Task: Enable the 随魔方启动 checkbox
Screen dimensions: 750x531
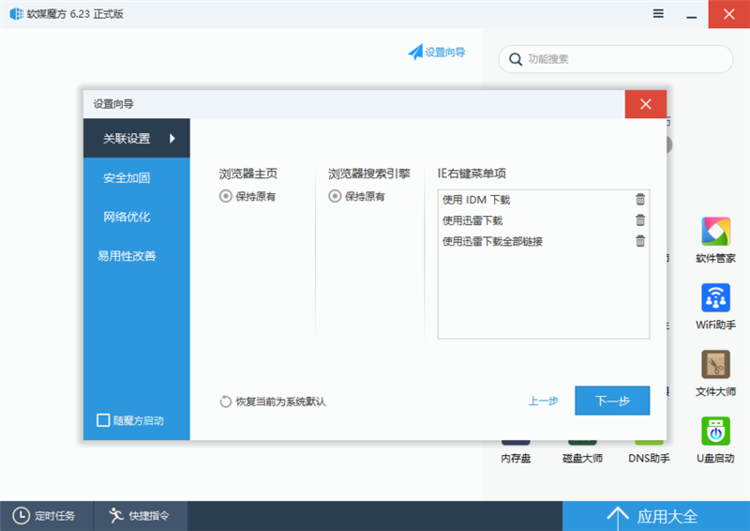Action: click(x=103, y=420)
